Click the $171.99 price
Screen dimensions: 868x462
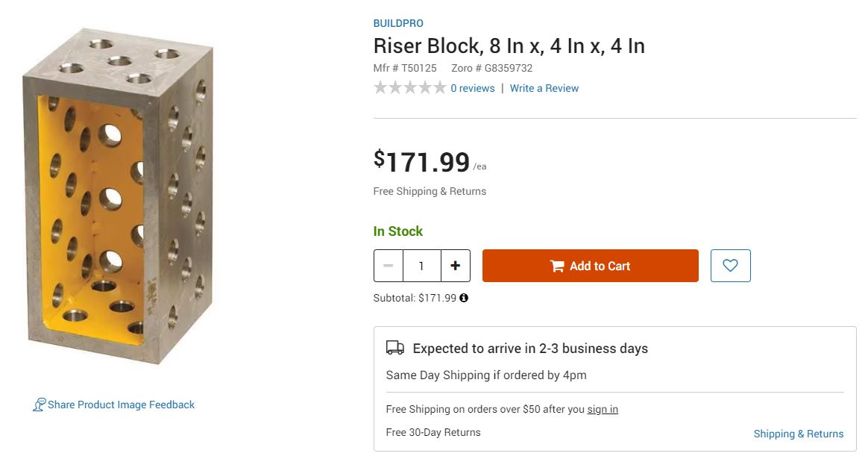coord(422,162)
